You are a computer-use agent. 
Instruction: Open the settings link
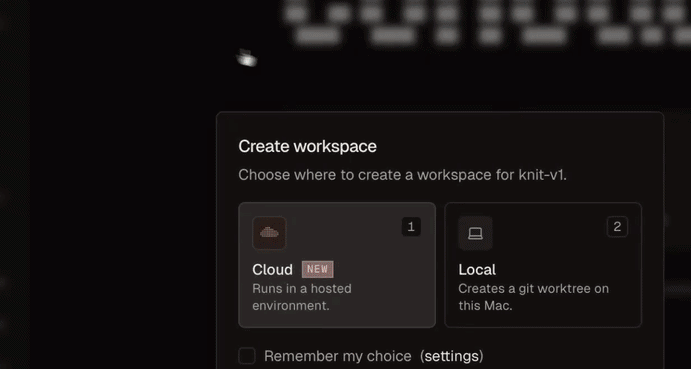(451, 356)
